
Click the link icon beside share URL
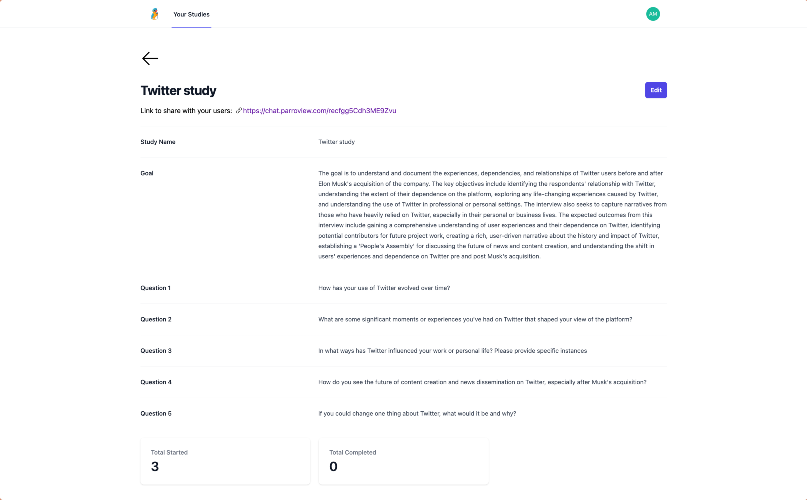click(x=238, y=110)
